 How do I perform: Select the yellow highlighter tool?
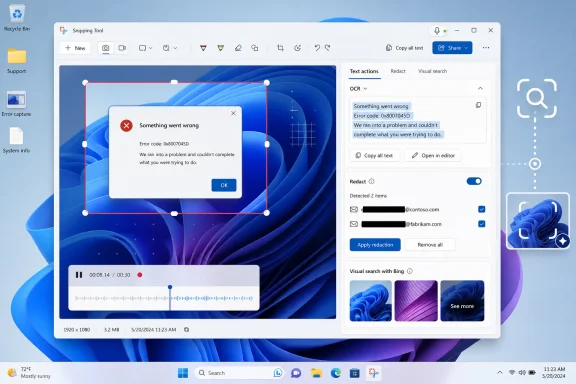[220, 48]
